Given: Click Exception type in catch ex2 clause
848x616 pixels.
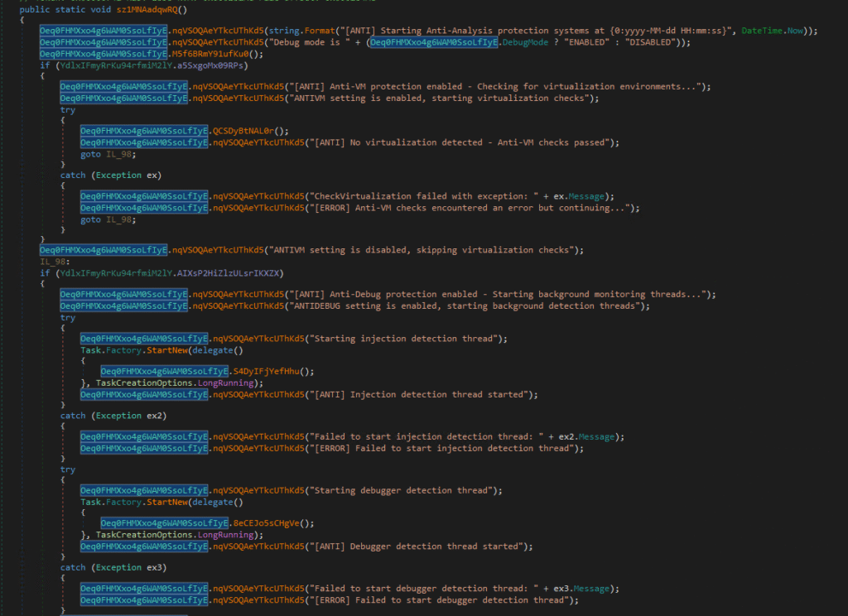Looking at the screenshot, I should pyautogui.click(x=118, y=416).
